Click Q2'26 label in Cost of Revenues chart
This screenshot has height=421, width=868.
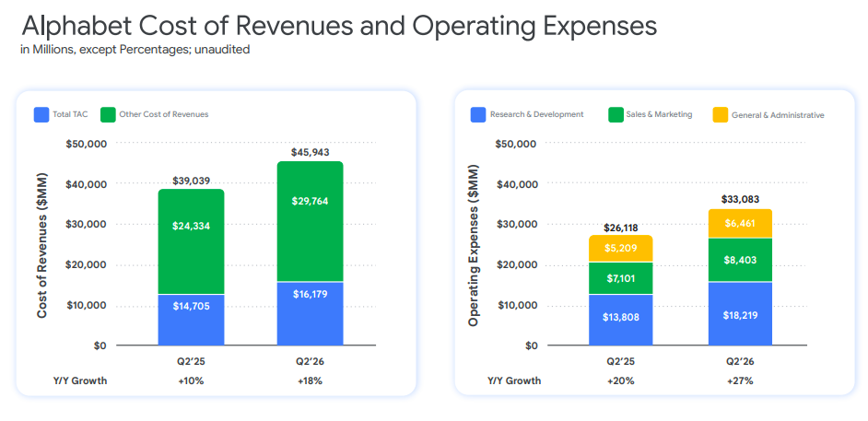coord(310,362)
